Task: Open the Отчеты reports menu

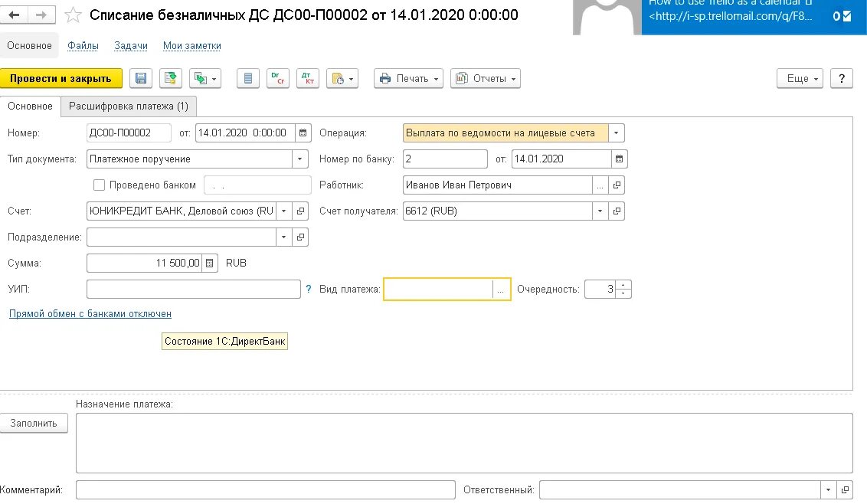Action: tap(486, 79)
